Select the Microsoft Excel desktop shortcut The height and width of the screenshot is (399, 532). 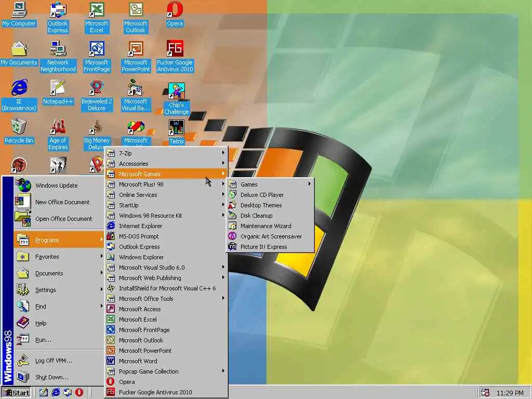point(97,17)
